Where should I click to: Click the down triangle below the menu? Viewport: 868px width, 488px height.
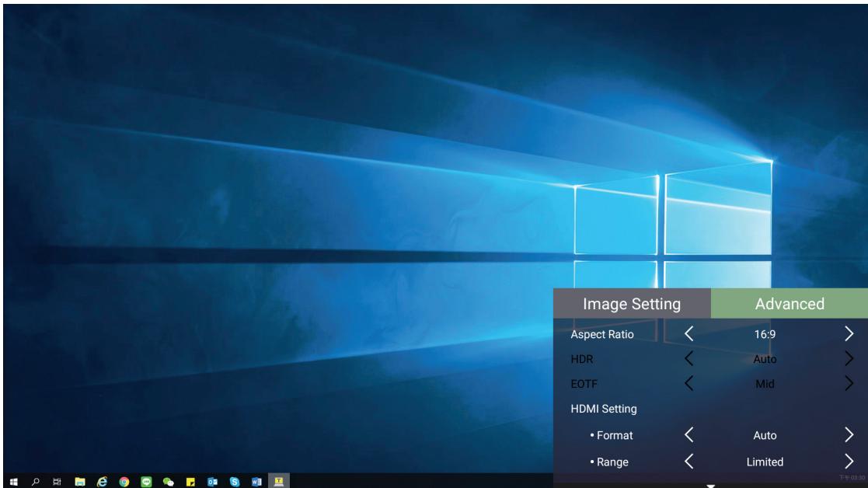pos(710,485)
